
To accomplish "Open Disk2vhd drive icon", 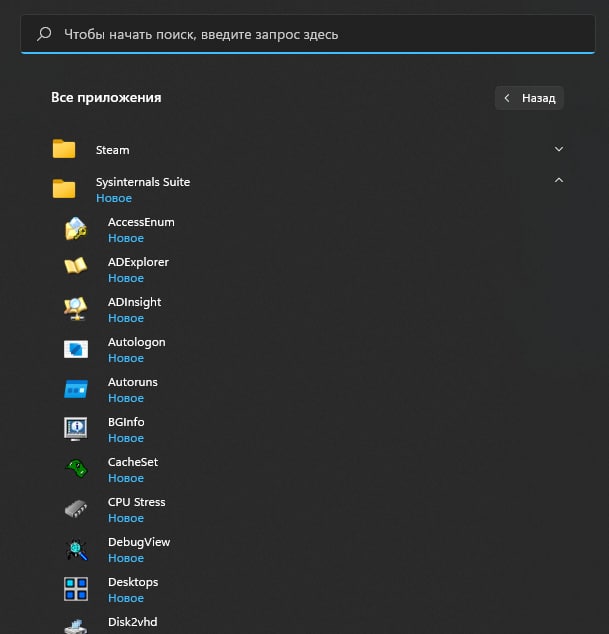I will [x=76, y=626].
